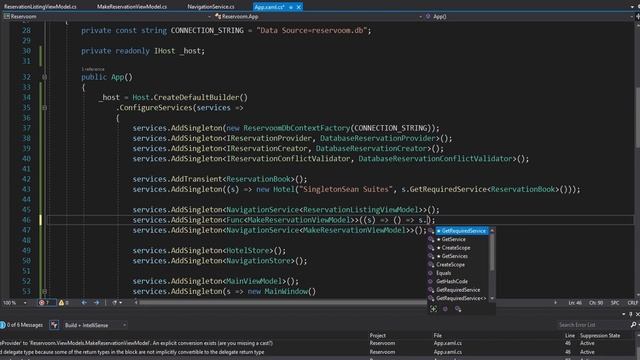Toggle the target-typed filter in IntelliSense footer
640x360 pixels.
click(x=433, y=309)
